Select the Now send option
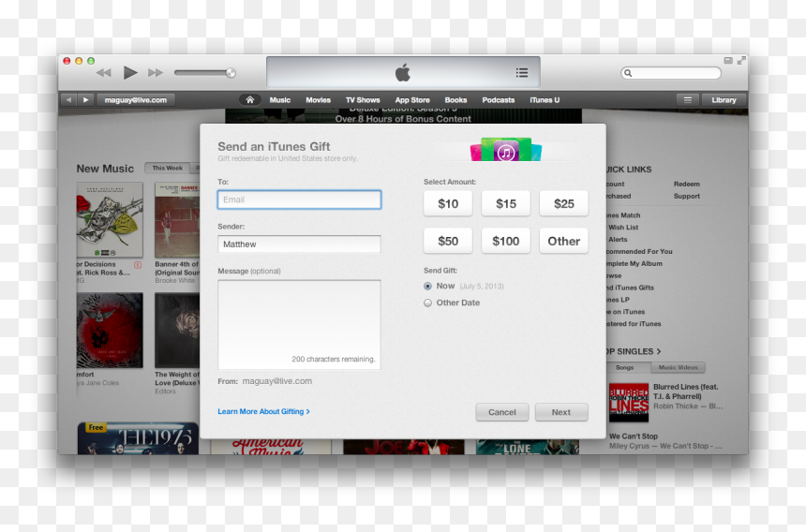The image size is (806, 532). pyautogui.click(x=427, y=286)
